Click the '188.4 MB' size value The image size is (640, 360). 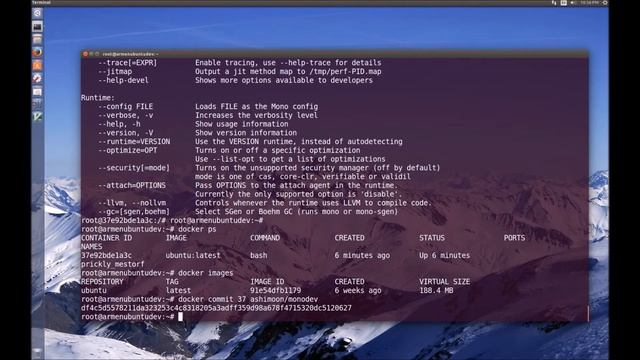[x=436, y=291]
